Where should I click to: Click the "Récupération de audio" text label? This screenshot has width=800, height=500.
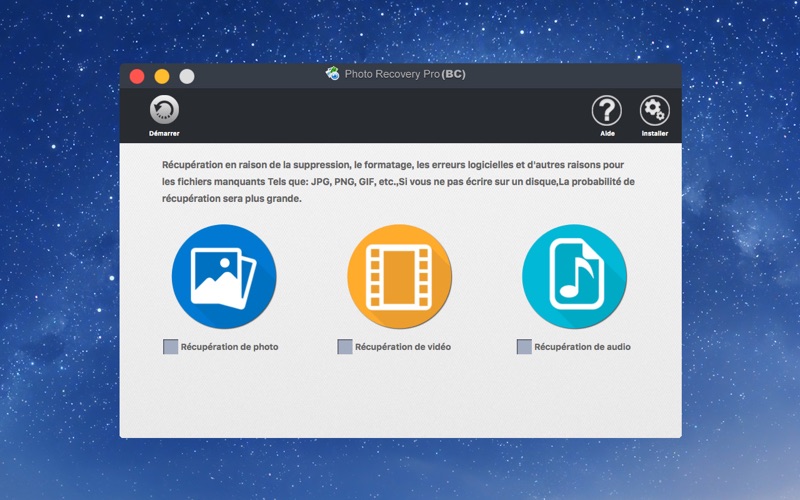(583, 347)
